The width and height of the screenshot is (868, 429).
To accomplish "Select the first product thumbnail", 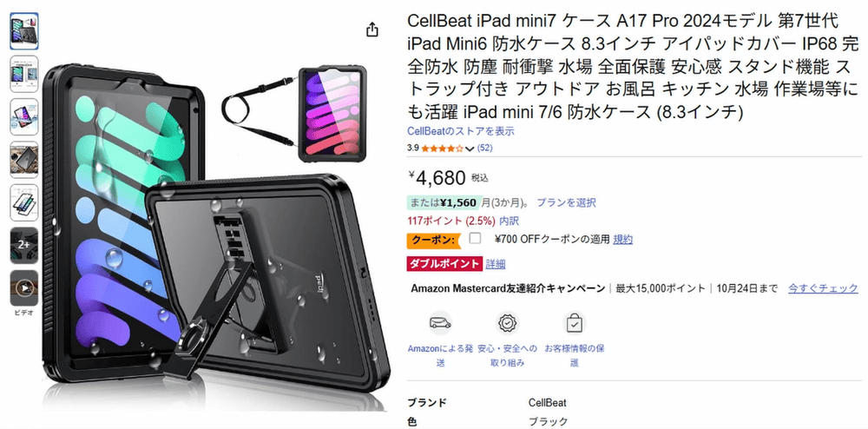I will 23,31.
